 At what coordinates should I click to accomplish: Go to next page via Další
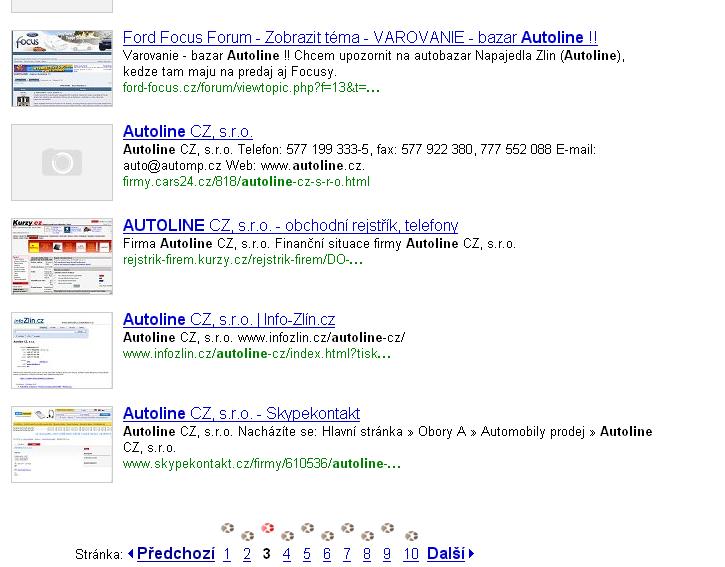pyautogui.click(x=445, y=554)
